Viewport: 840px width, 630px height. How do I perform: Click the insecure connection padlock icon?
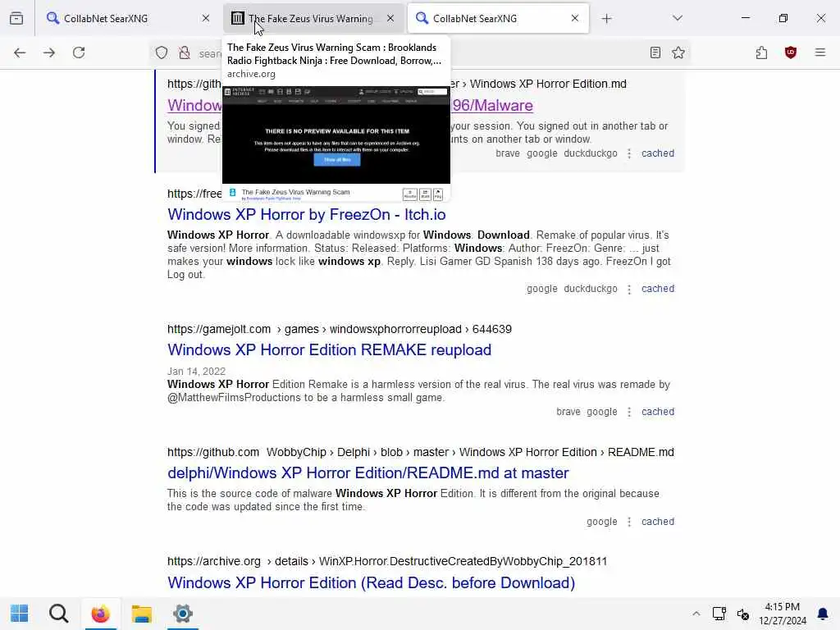[185, 52]
